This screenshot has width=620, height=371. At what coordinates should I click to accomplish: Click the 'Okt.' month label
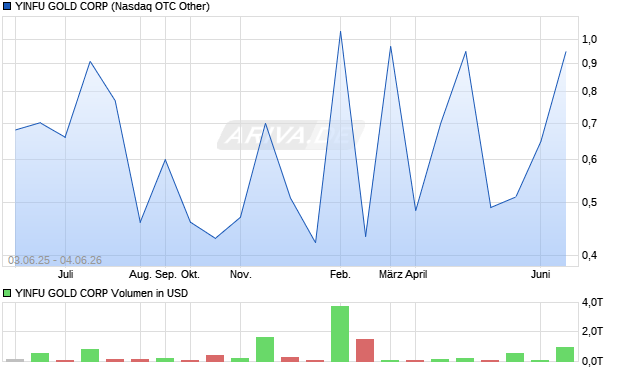[x=190, y=274]
